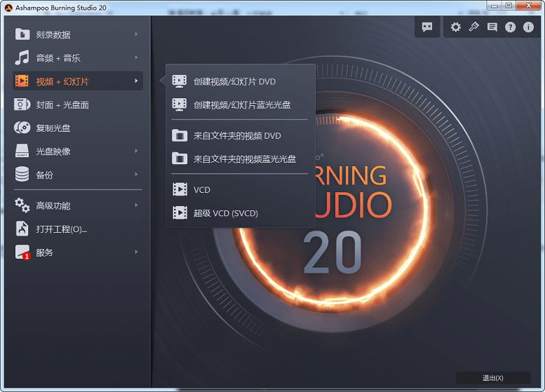This screenshot has height=392, width=545.
Task: Click the 打开工程 document icon
Action: (x=22, y=229)
